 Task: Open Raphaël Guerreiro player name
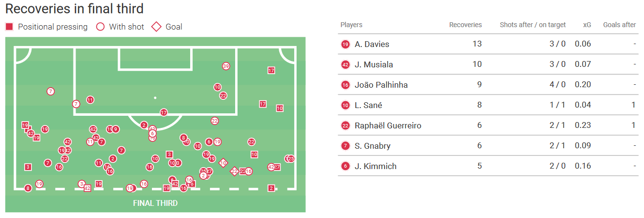click(388, 125)
